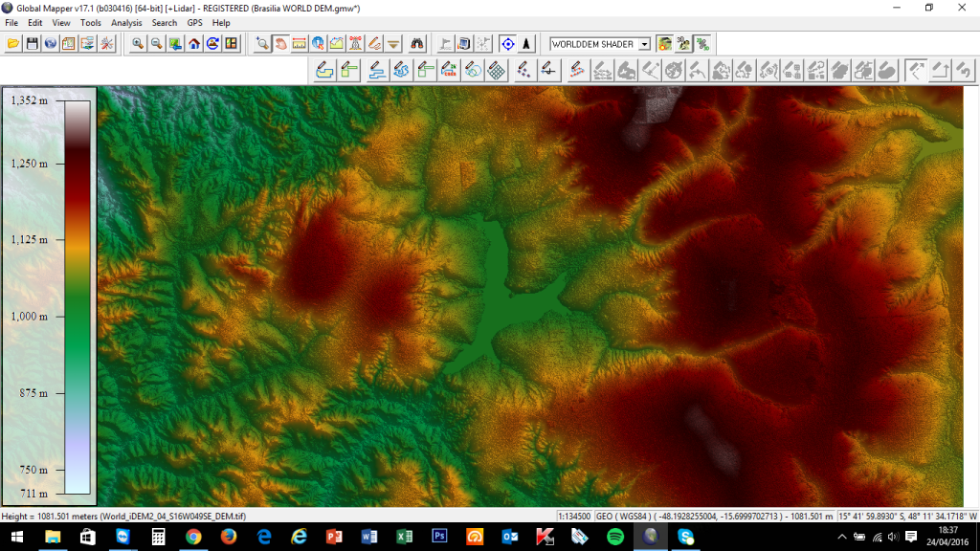Go to home view with house icon
This screenshot has height=551, width=980.
[194, 44]
